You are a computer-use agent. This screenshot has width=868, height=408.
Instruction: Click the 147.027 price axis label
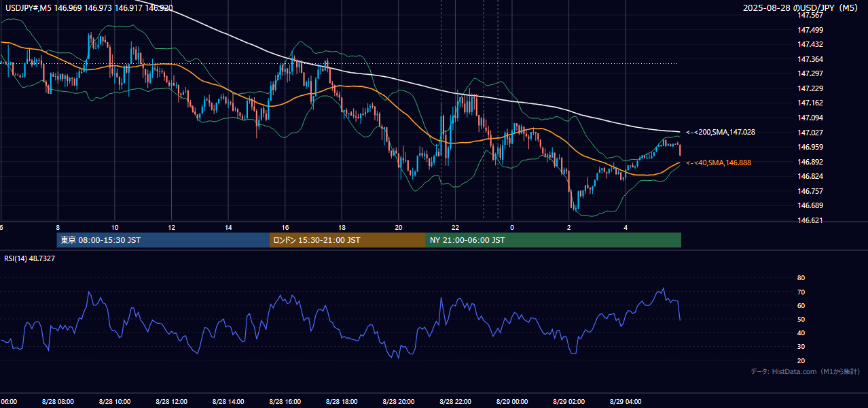(x=810, y=133)
